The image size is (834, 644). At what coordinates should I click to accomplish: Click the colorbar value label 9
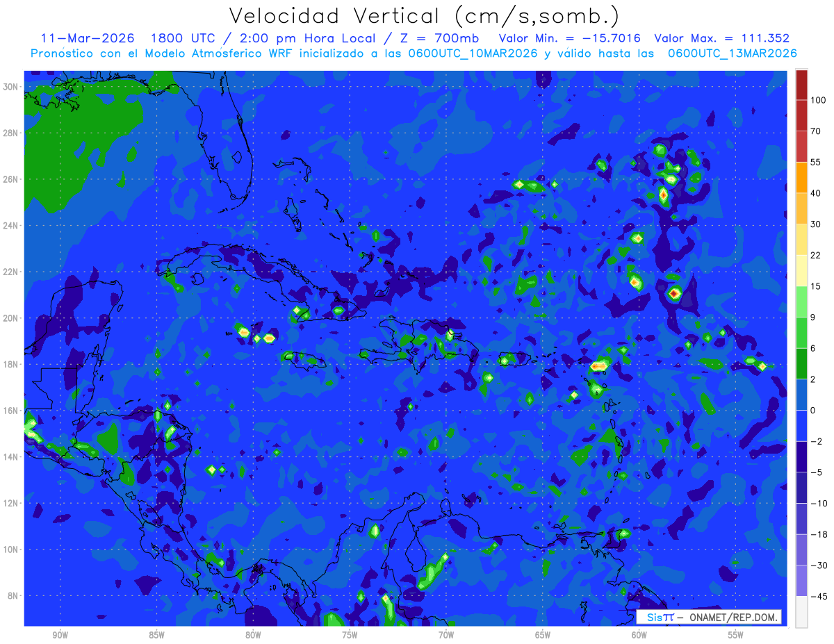(x=814, y=317)
